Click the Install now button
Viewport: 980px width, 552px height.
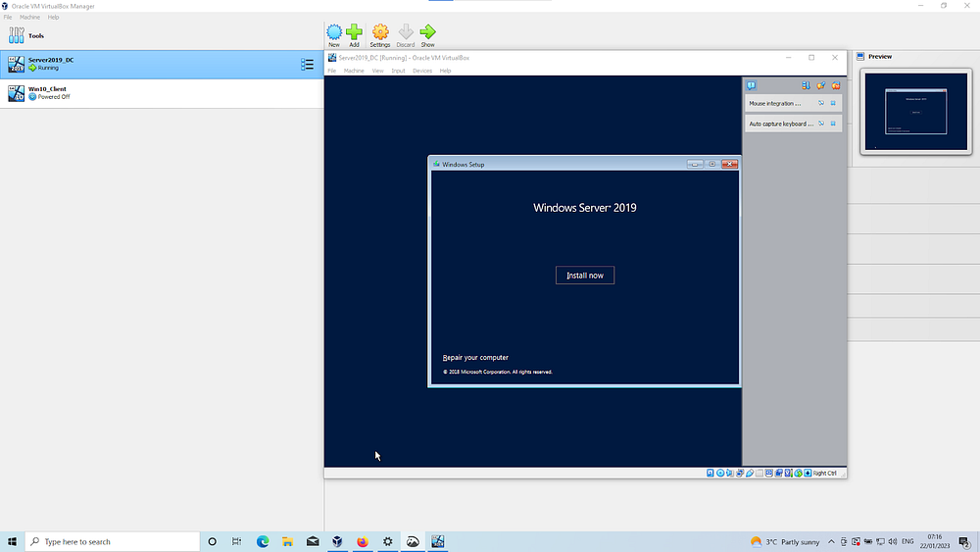(x=585, y=276)
